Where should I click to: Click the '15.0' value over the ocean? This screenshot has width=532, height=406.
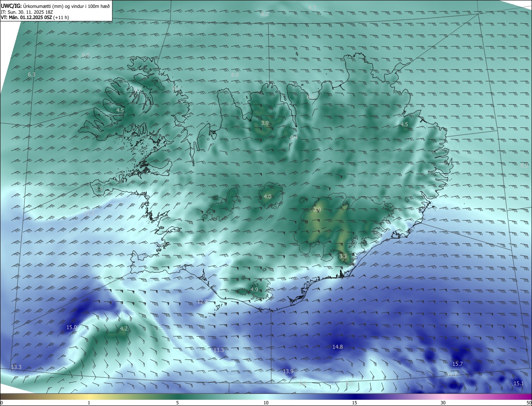pos(72,327)
